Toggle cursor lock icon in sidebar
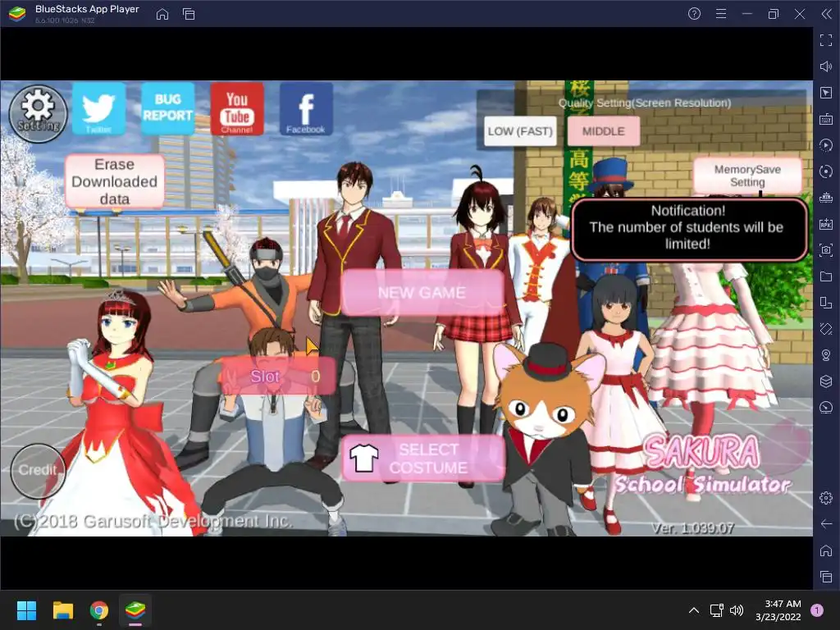The height and width of the screenshot is (630, 840). [826, 93]
